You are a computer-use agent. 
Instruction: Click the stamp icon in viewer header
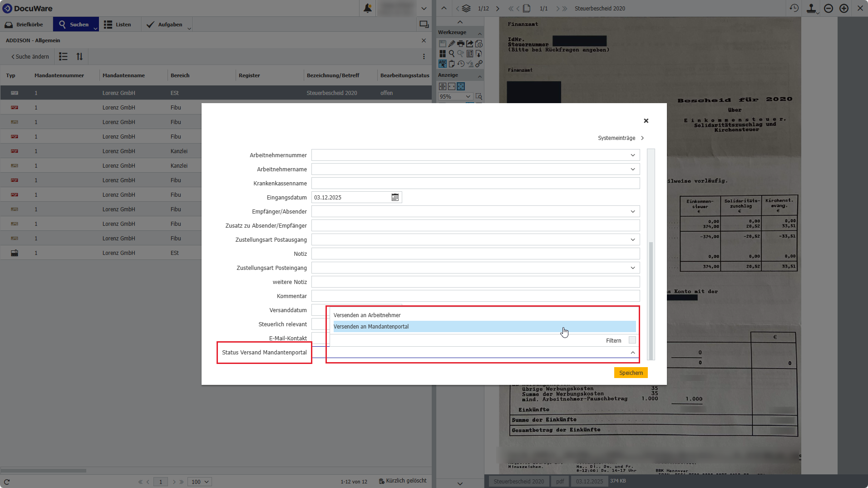[x=811, y=8]
